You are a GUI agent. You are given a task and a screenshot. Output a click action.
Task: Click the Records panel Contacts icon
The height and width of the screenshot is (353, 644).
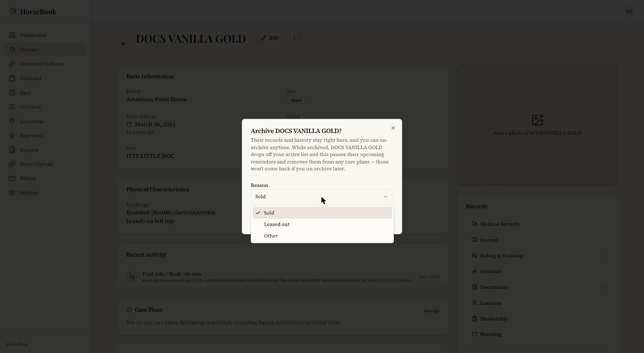pos(474,303)
